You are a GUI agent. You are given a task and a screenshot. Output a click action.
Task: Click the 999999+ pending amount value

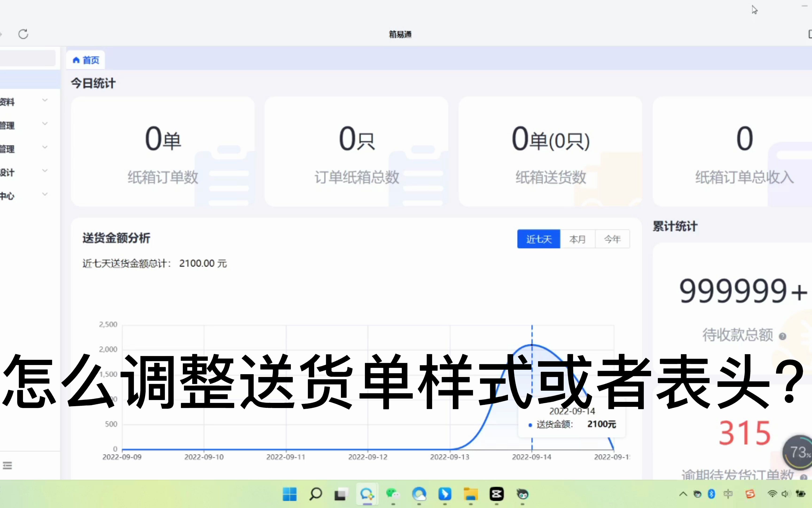743,291
